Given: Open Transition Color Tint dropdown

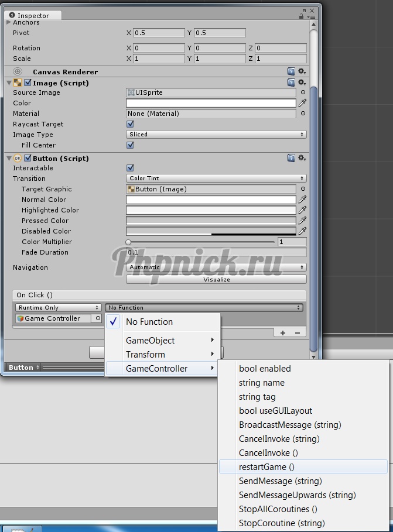Looking at the screenshot, I should point(216,178).
